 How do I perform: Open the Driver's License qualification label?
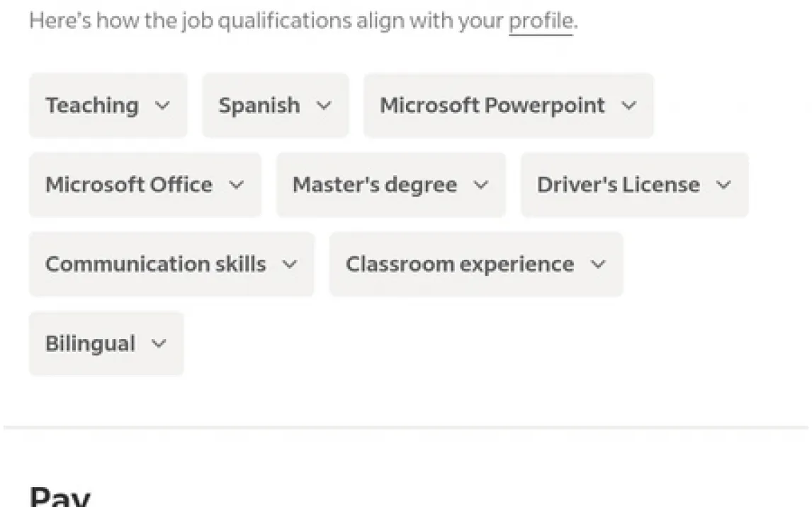coord(618,185)
